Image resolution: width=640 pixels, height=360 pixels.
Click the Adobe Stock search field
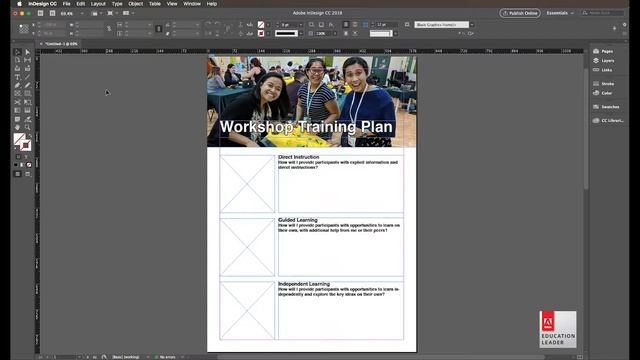[x=603, y=13]
